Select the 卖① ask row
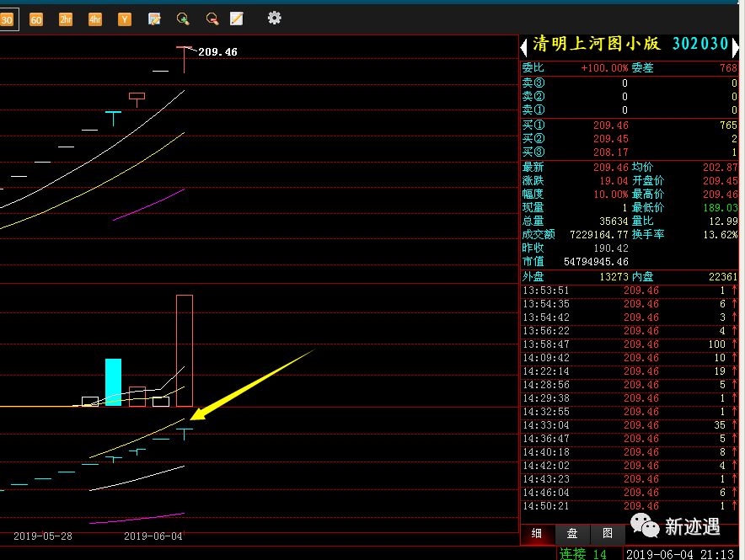This screenshot has width=745, height=560. 630,109
